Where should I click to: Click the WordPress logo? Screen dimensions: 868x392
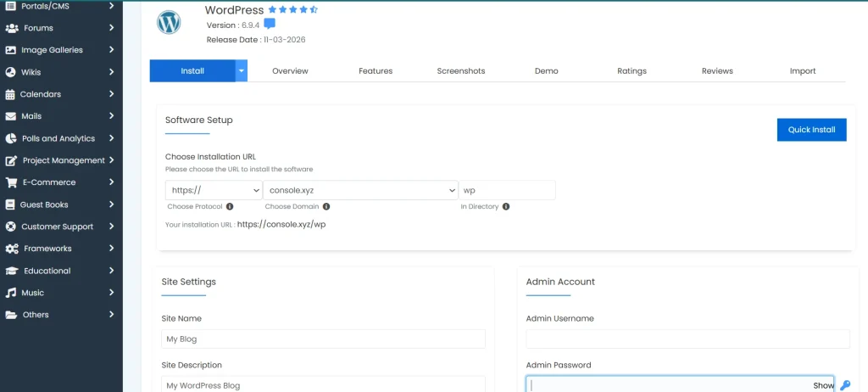[169, 23]
